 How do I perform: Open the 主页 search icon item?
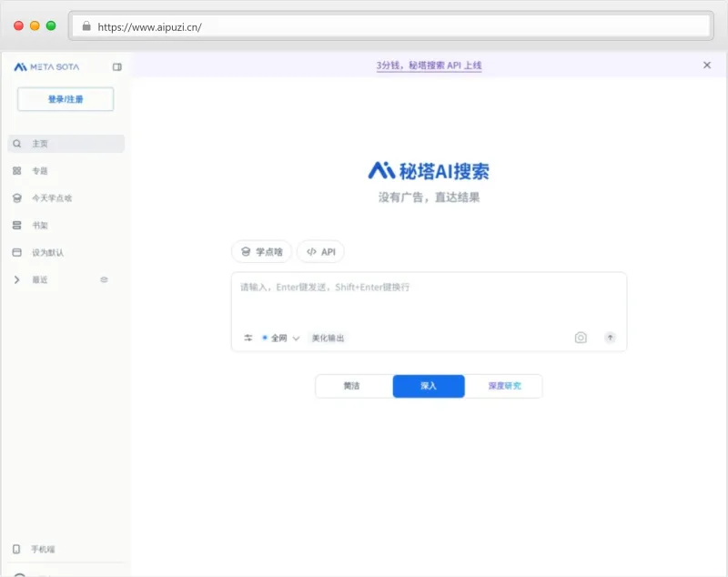[x=17, y=144]
